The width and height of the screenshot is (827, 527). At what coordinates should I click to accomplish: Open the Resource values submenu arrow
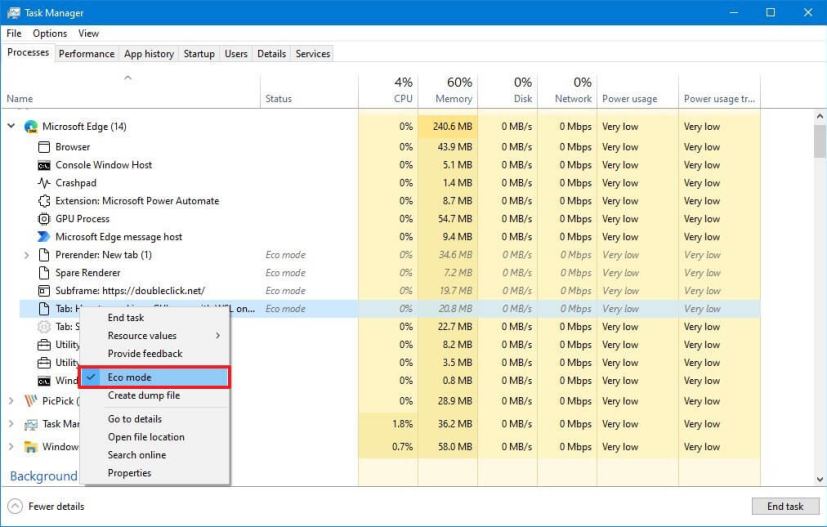tap(218, 336)
